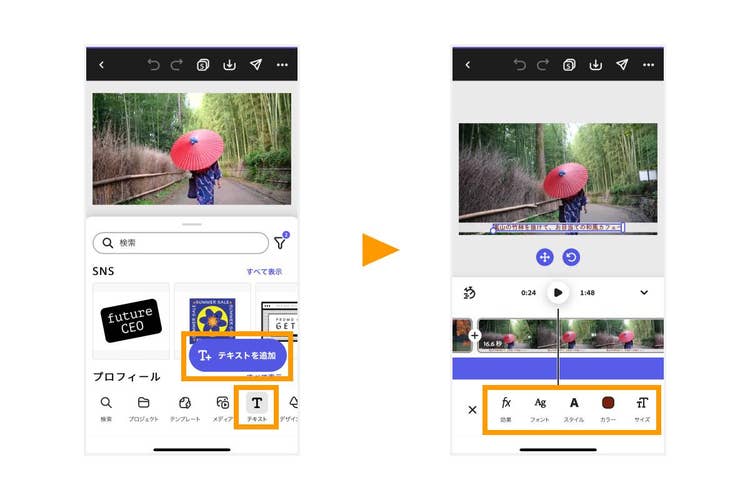The height and width of the screenshot is (500, 750).
Task: Open more options menu in right phone
Action: (648, 65)
